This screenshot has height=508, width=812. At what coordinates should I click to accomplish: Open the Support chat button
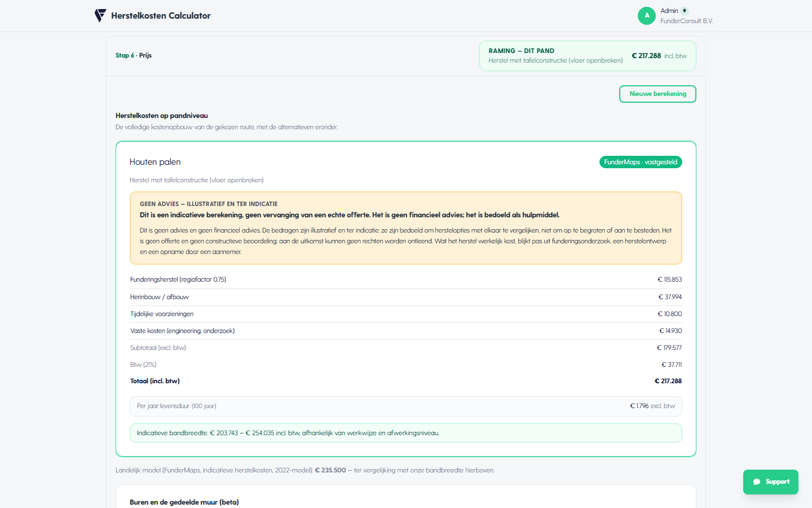[770, 482]
